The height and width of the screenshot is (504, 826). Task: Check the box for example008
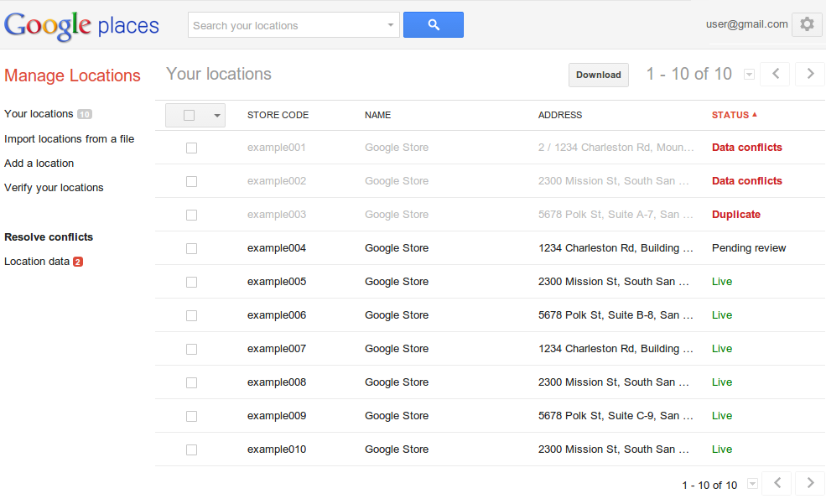tap(192, 383)
